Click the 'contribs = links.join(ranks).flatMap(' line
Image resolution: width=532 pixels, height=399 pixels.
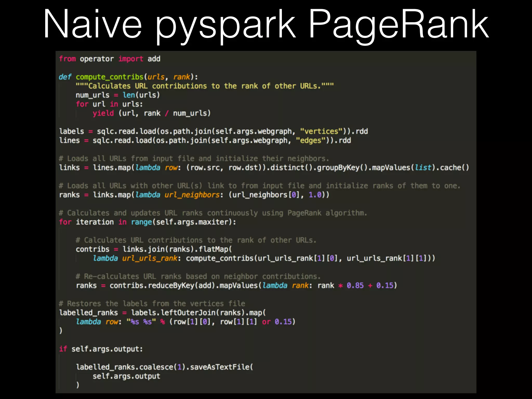[x=154, y=249]
